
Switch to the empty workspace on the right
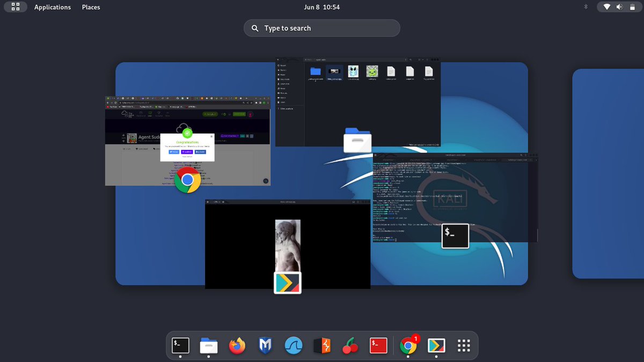click(608, 173)
